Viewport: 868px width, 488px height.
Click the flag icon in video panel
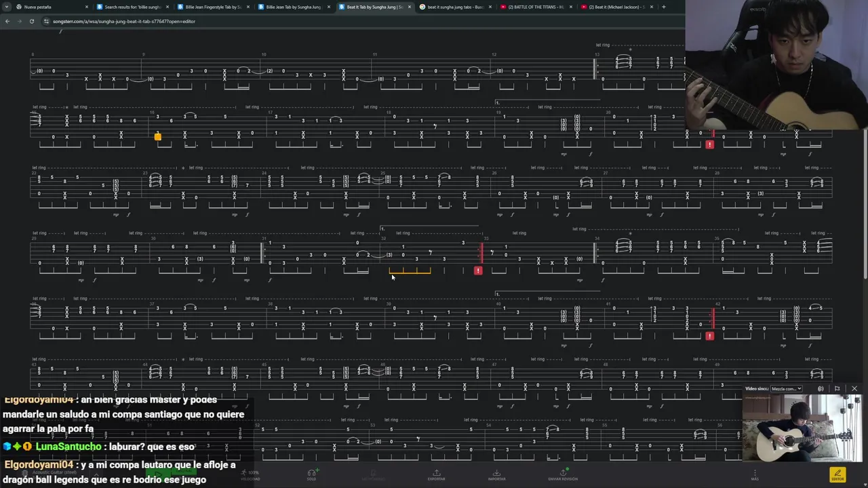(x=837, y=389)
